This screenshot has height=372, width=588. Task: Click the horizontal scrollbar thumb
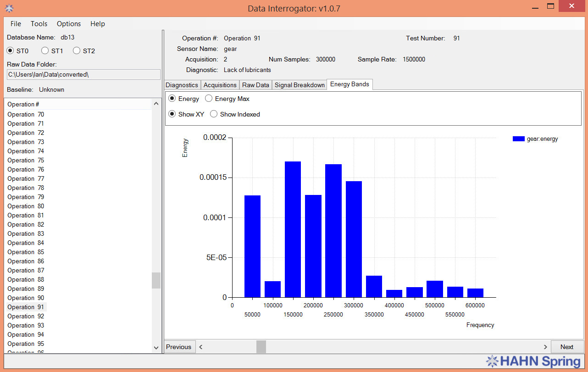pos(261,347)
